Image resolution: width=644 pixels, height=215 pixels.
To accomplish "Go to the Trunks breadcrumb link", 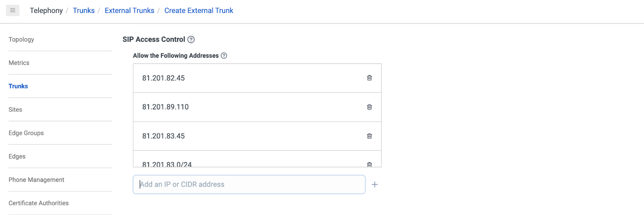I will [x=84, y=10].
